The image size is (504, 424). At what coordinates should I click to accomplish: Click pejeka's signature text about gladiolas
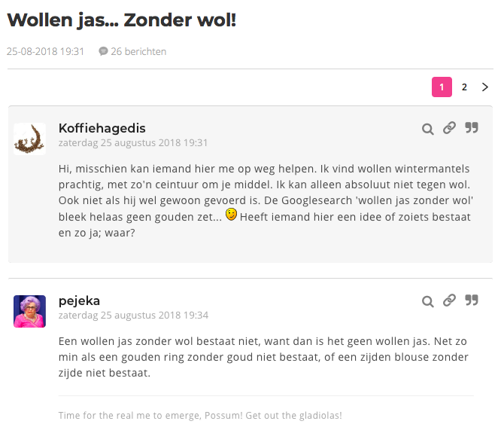200,415
